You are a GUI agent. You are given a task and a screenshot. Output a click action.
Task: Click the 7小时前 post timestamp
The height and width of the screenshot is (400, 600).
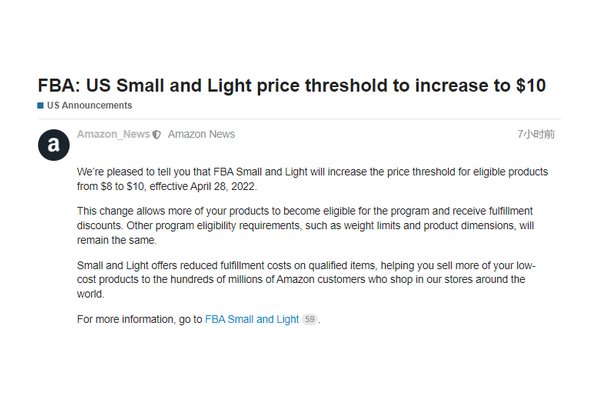[536, 134]
